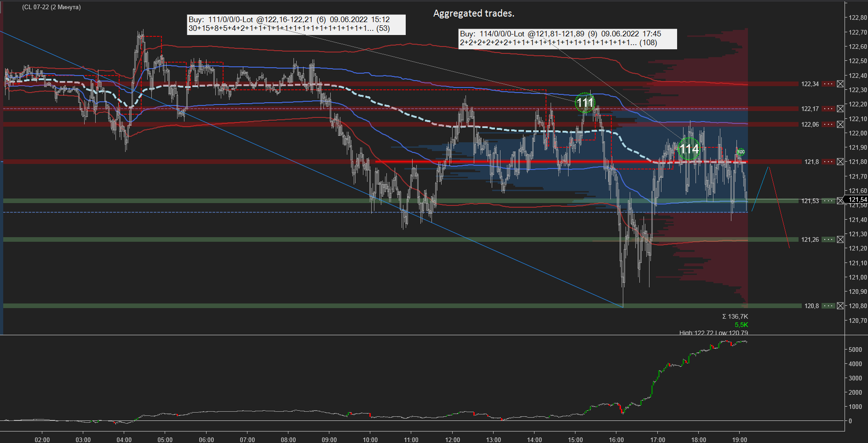The height and width of the screenshot is (443, 868).
Task: Select the 121,26 level price label
Action: coord(810,239)
